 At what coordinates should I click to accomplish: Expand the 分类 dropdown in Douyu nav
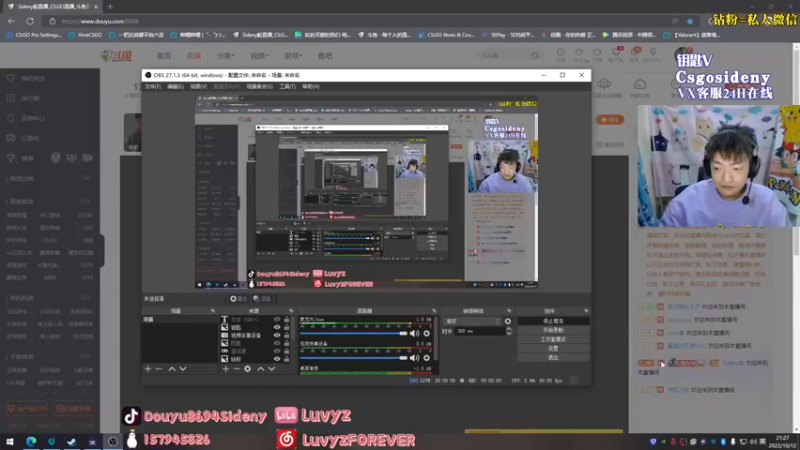(x=226, y=56)
